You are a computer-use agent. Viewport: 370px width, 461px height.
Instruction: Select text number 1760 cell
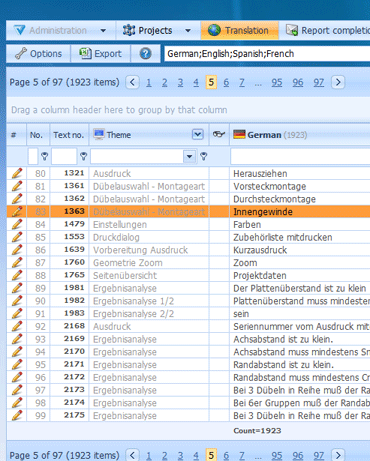click(69, 263)
